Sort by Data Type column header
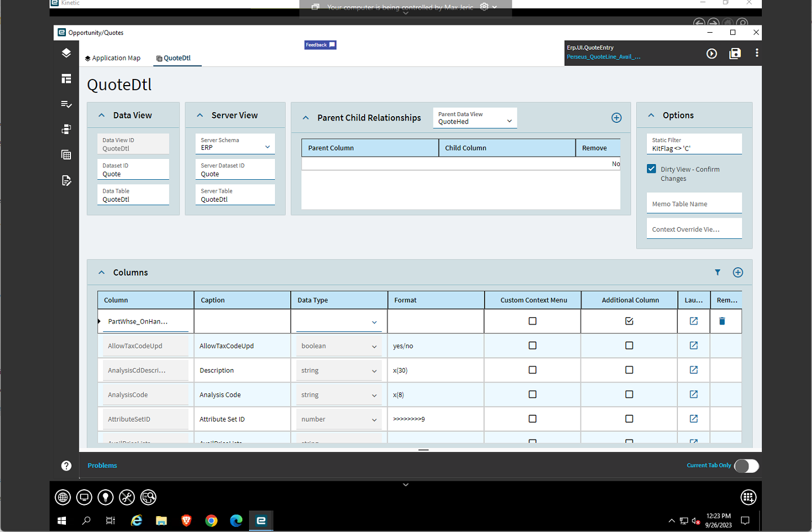This screenshot has height=532, width=812. click(339, 300)
